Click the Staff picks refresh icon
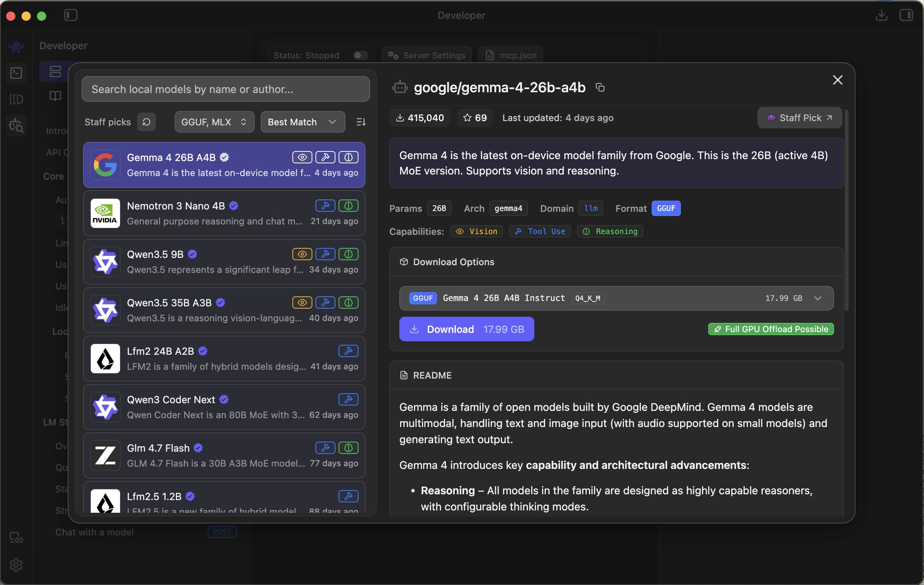 pyautogui.click(x=147, y=122)
